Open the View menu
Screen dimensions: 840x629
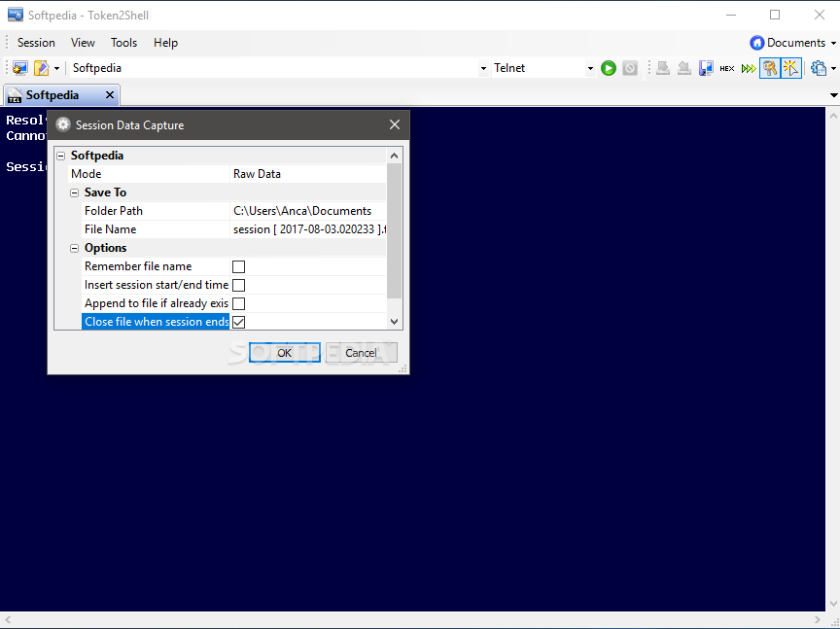(x=83, y=43)
